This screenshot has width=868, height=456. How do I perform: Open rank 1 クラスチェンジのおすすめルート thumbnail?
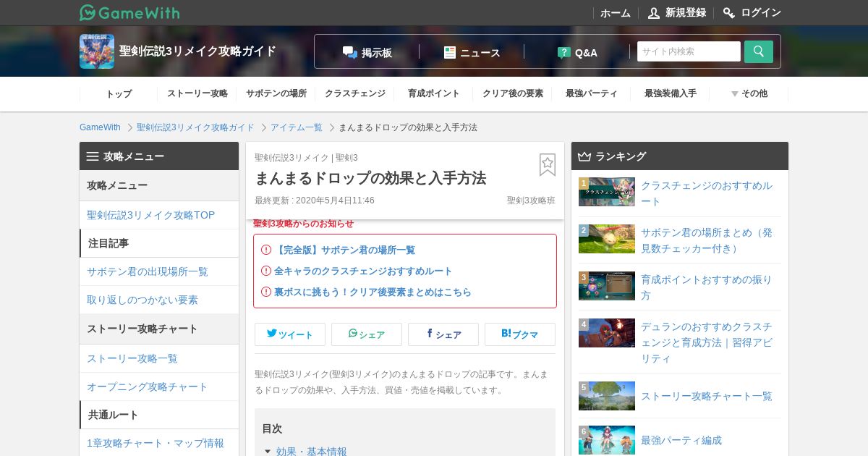click(x=607, y=192)
